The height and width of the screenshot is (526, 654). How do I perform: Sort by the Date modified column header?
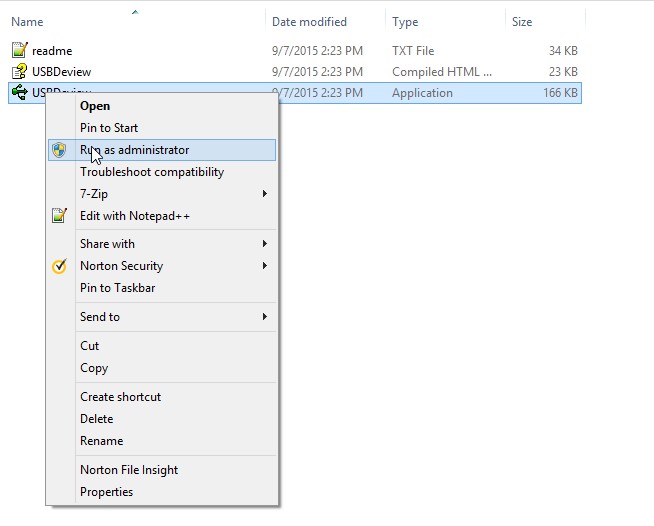(309, 22)
